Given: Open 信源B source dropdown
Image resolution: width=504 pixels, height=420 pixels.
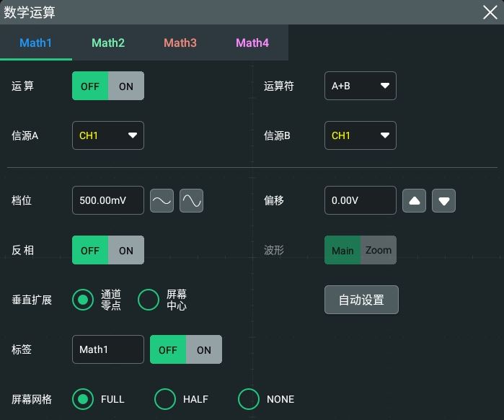Looking at the screenshot, I should coord(361,135).
